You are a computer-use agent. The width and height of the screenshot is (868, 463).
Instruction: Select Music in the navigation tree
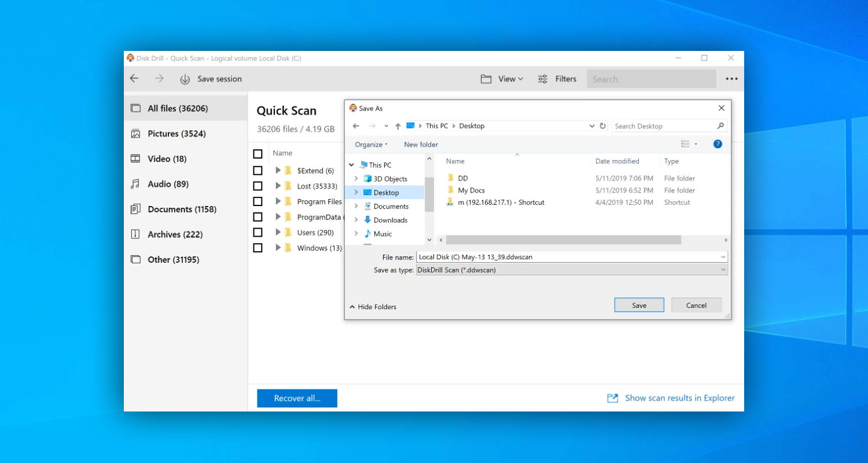click(382, 234)
